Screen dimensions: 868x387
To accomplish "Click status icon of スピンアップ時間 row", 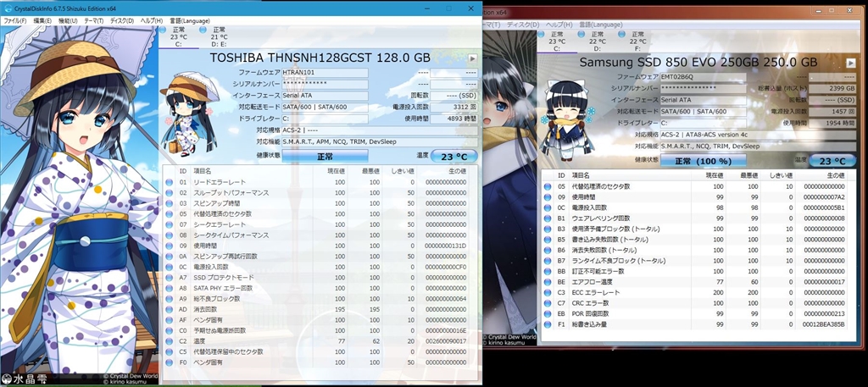I will coord(170,203).
